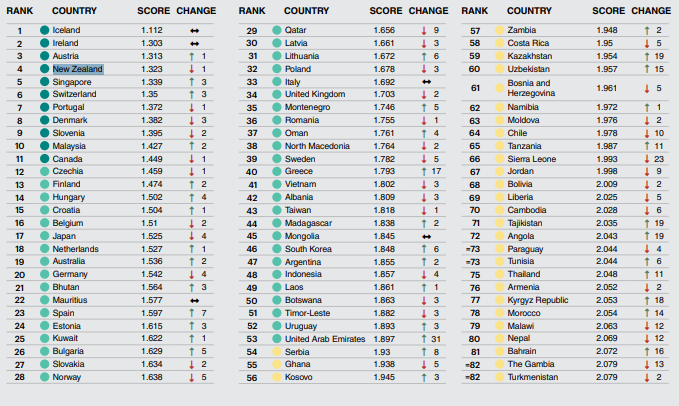Click the yellow dot beside Morocco
Screen dimensions: 679x406
tap(499, 313)
